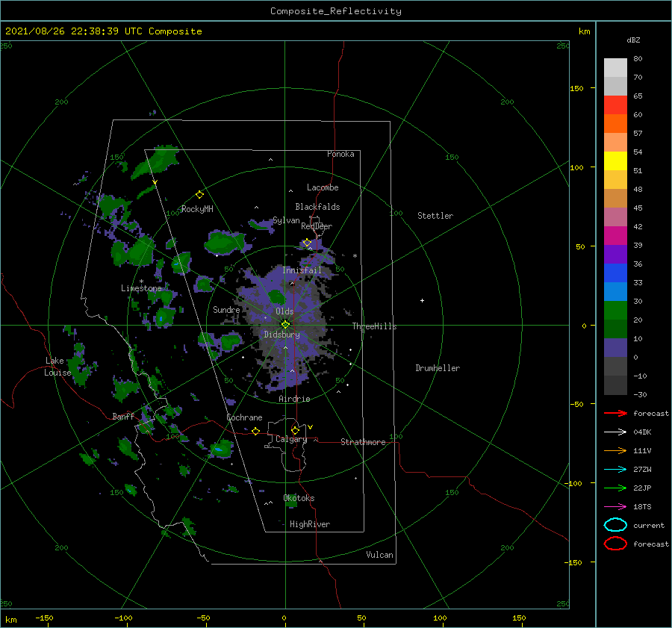Click the Airdrie town label

pos(294,399)
